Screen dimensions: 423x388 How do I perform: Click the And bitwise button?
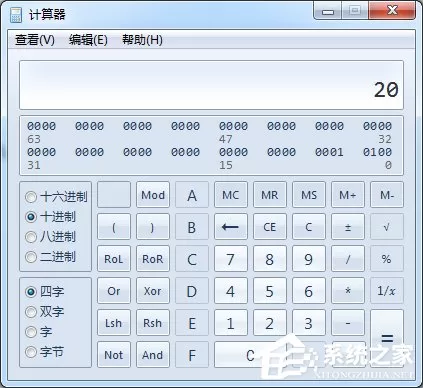point(153,355)
